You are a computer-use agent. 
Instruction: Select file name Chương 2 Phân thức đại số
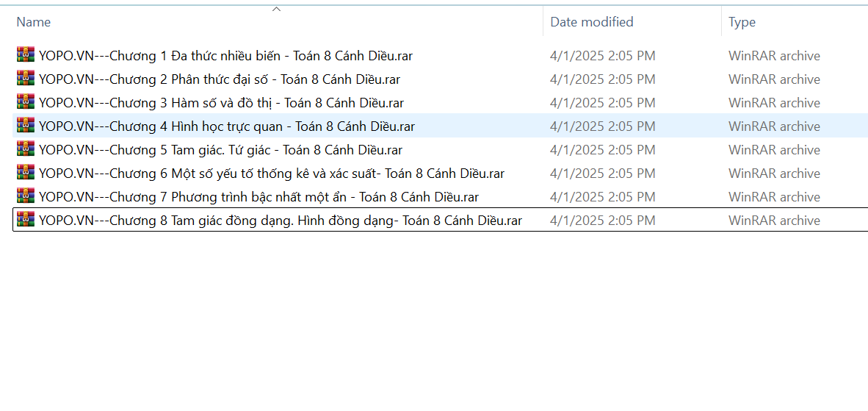point(219,79)
